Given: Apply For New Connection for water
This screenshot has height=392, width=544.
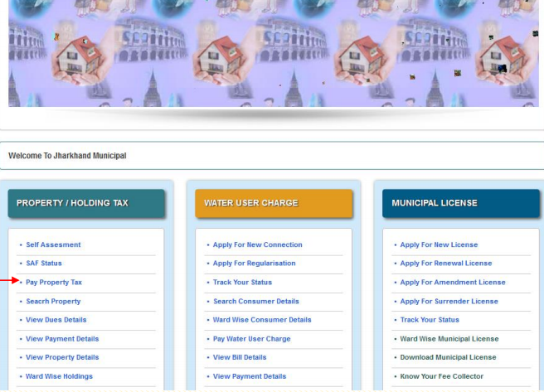Looking at the screenshot, I should pos(257,244).
